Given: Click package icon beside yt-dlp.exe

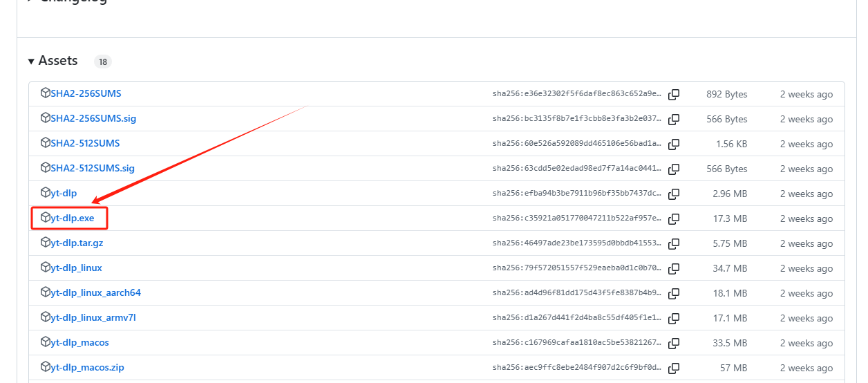Looking at the screenshot, I should pyautogui.click(x=46, y=218).
